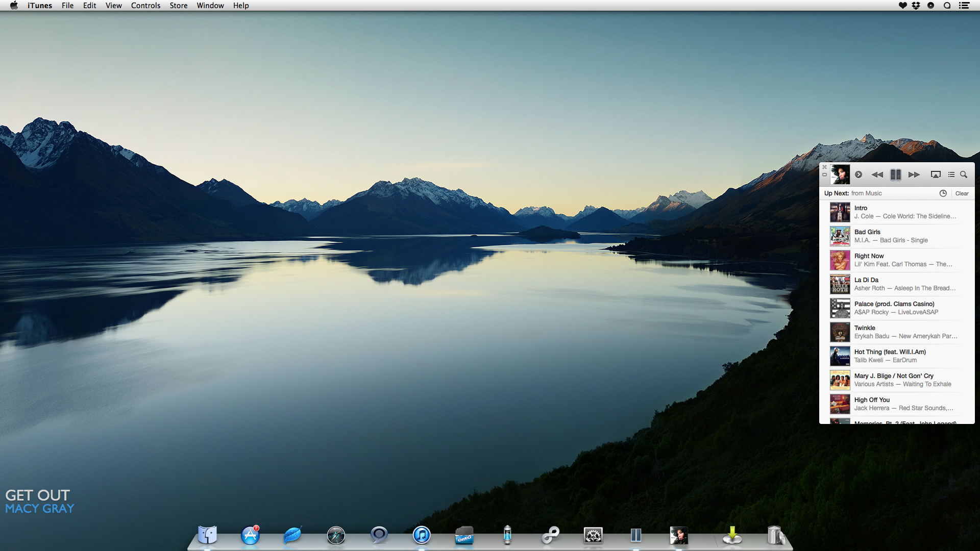
Task: Open the Edit menu
Action: [90, 6]
